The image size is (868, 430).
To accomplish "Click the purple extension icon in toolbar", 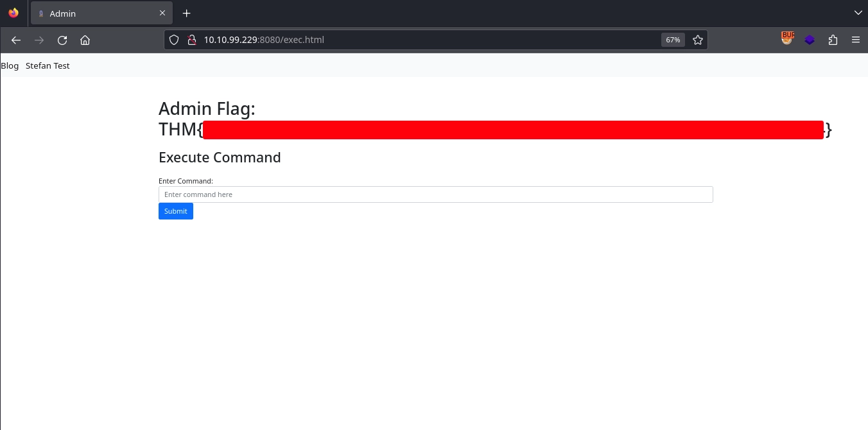I will (x=810, y=40).
